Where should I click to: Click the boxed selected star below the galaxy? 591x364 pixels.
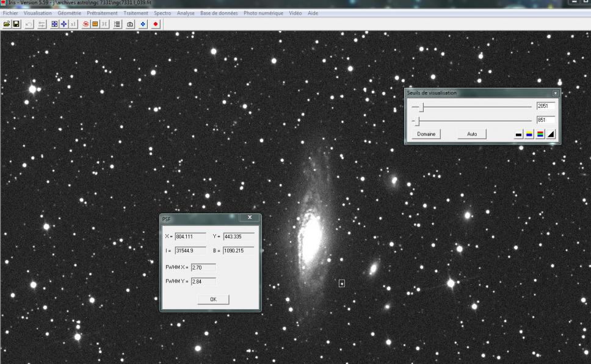click(x=341, y=283)
